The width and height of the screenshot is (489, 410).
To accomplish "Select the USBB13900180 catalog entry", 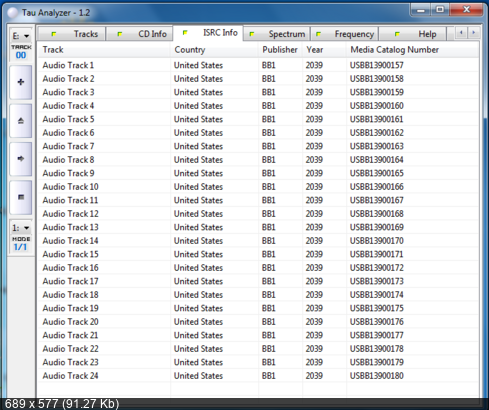I will pyautogui.click(x=377, y=376).
